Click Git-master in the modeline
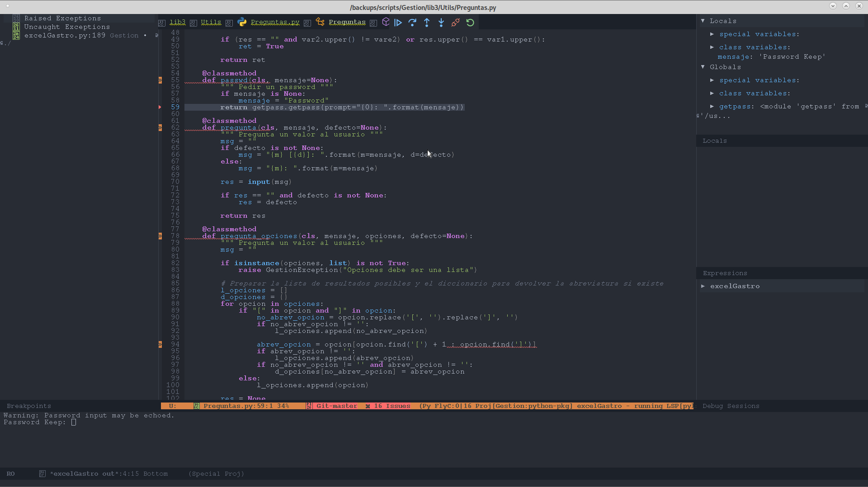Viewport: 868px width, 487px height. coord(337,406)
